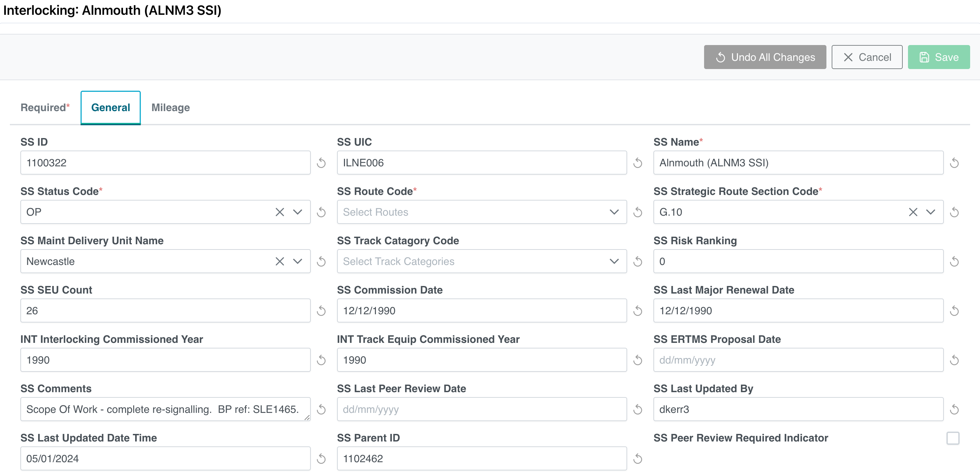Open the SS Route Code dropdown
This screenshot has height=476, width=980.
coord(614,212)
